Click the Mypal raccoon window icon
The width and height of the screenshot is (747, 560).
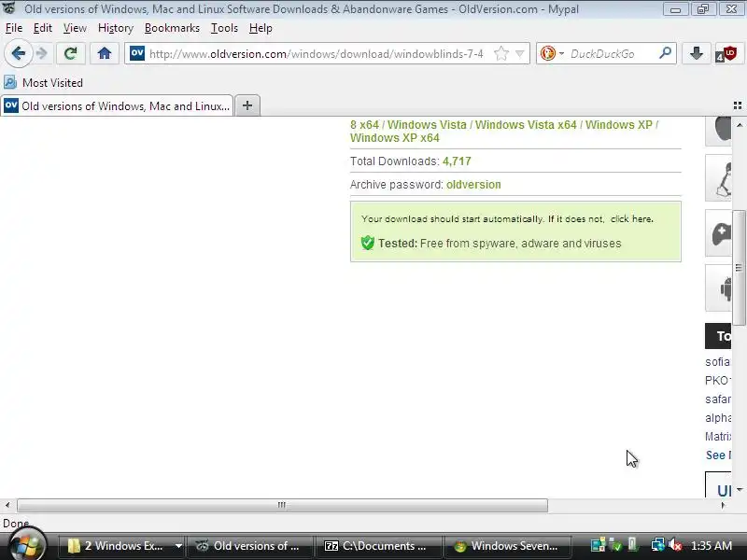(9, 8)
